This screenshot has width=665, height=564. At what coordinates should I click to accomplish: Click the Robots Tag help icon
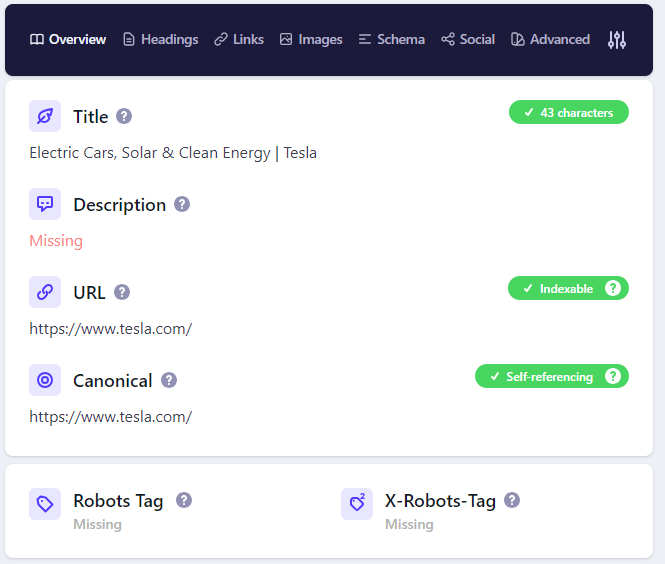[x=184, y=500]
